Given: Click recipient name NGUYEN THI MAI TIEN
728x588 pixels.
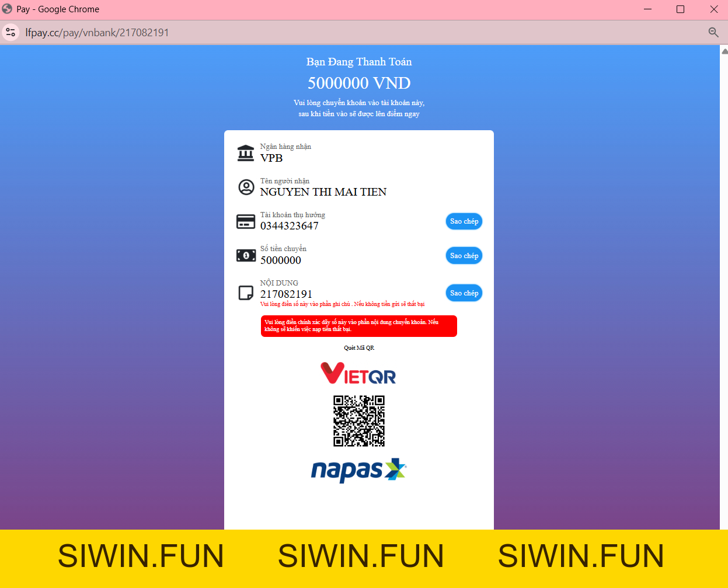Looking at the screenshot, I should (x=323, y=192).
